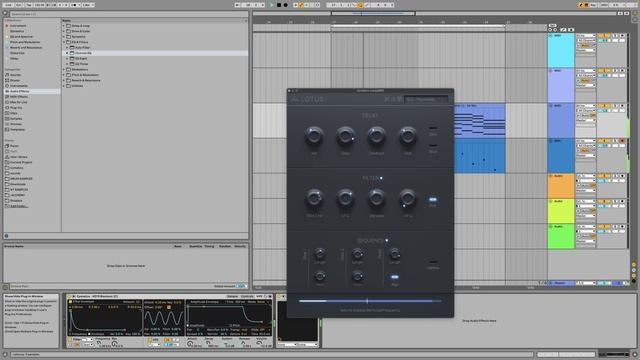The image size is (640, 360).
Task: Expand the Utilities folder
Action: [64, 86]
